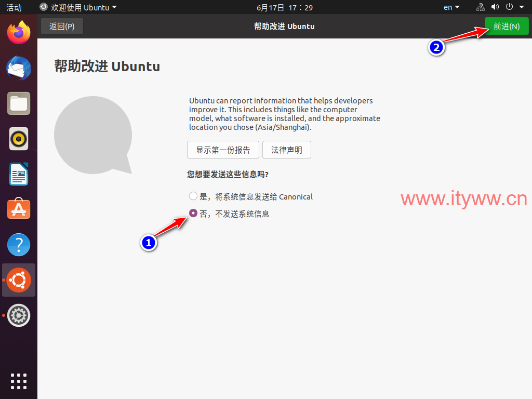Image resolution: width=532 pixels, height=399 pixels.
Task: Open the 法律声明 legal notice button
Action: tap(287, 150)
